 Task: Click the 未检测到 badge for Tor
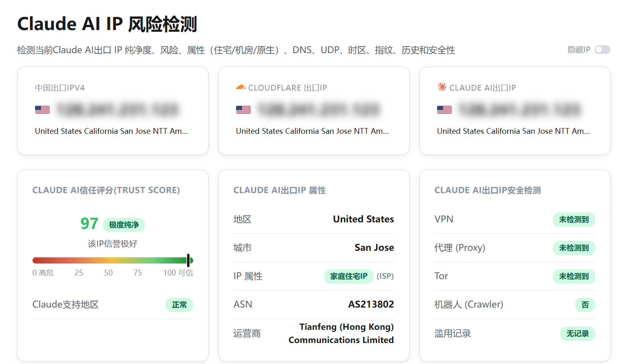tap(574, 276)
